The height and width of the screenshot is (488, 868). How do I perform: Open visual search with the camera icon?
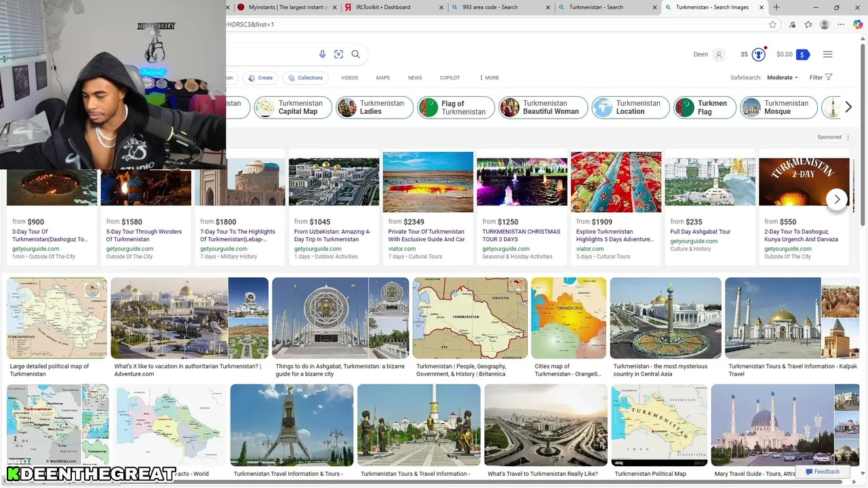point(338,54)
